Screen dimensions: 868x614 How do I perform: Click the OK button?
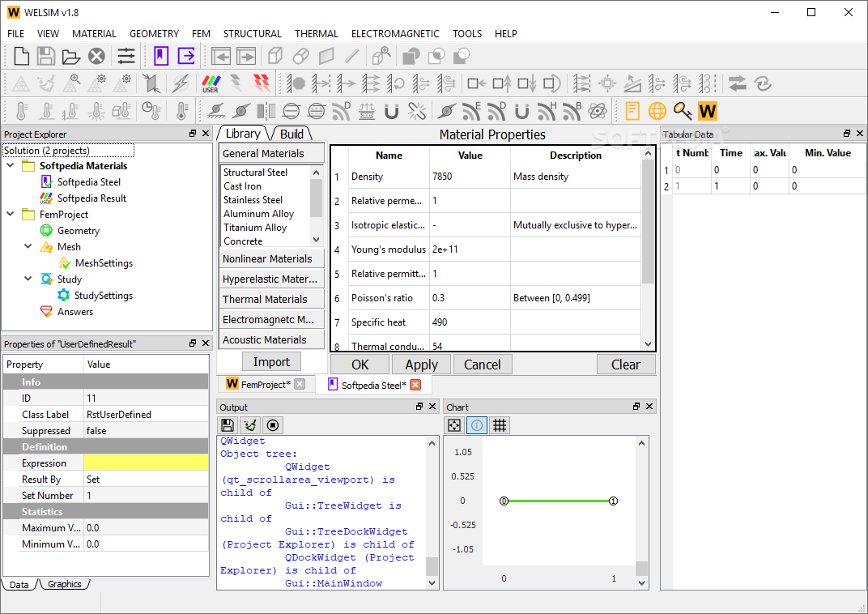coord(360,365)
